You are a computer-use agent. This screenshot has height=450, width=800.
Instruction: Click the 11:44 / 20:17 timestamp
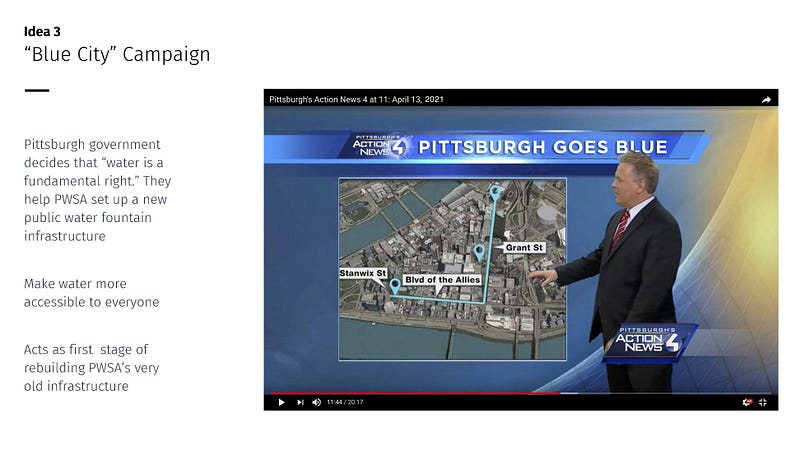point(345,402)
